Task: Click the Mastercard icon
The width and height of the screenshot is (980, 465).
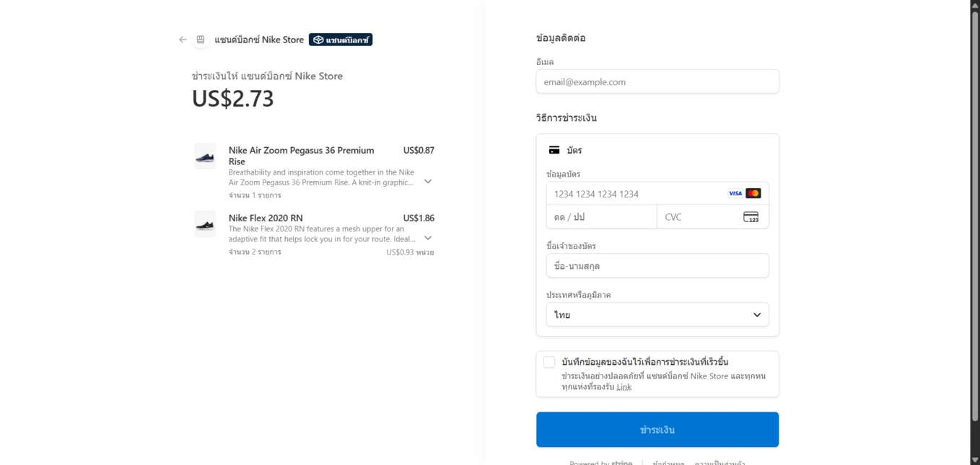Action: (753, 193)
